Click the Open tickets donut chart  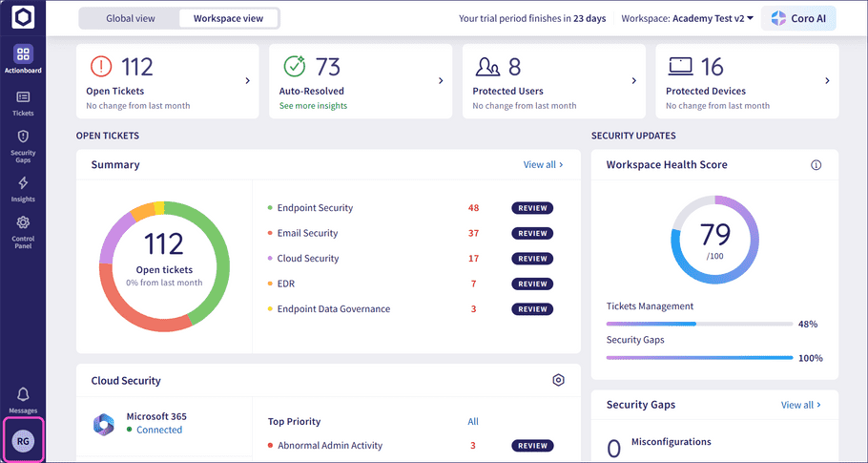pyautogui.click(x=164, y=258)
